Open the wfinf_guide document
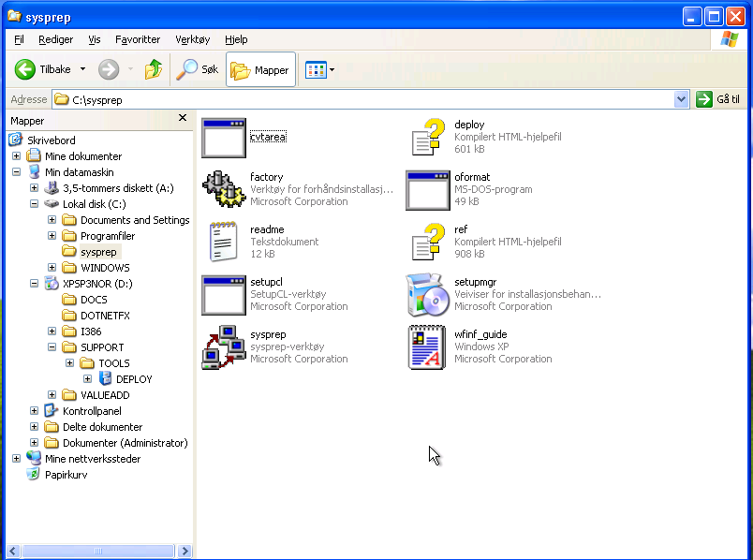 coord(428,346)
